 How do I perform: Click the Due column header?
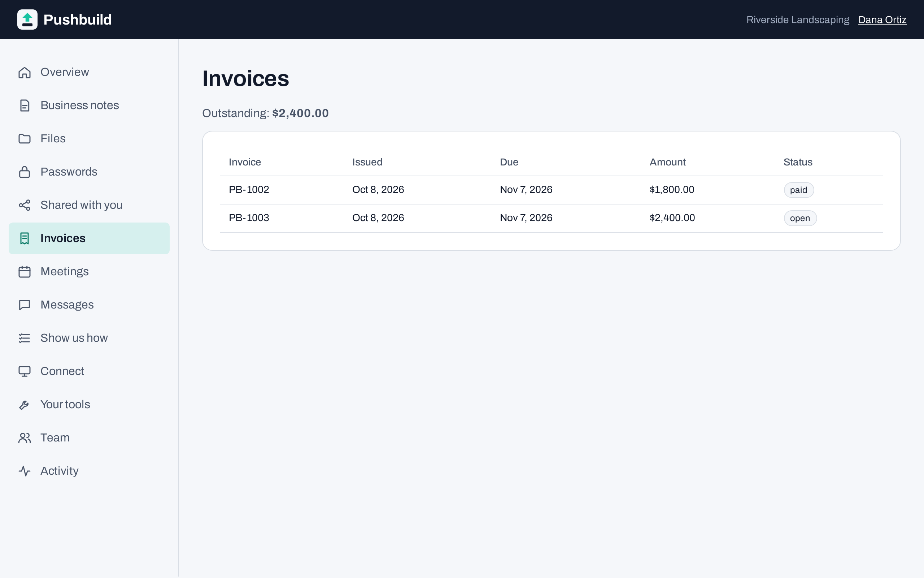(509, 162)
